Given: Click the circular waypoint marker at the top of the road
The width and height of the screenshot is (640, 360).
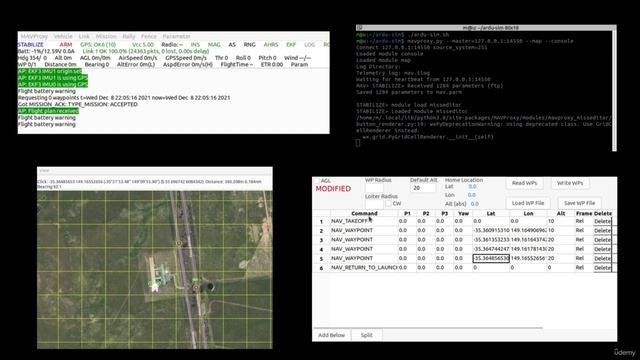Looking at the screenshot, I should click(x=178, y=243).
